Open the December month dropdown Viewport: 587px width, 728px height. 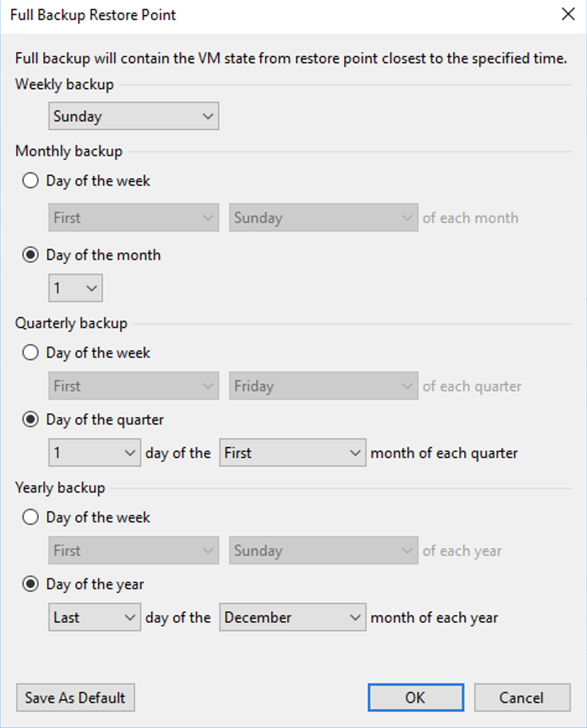click(x=292, y=618)
